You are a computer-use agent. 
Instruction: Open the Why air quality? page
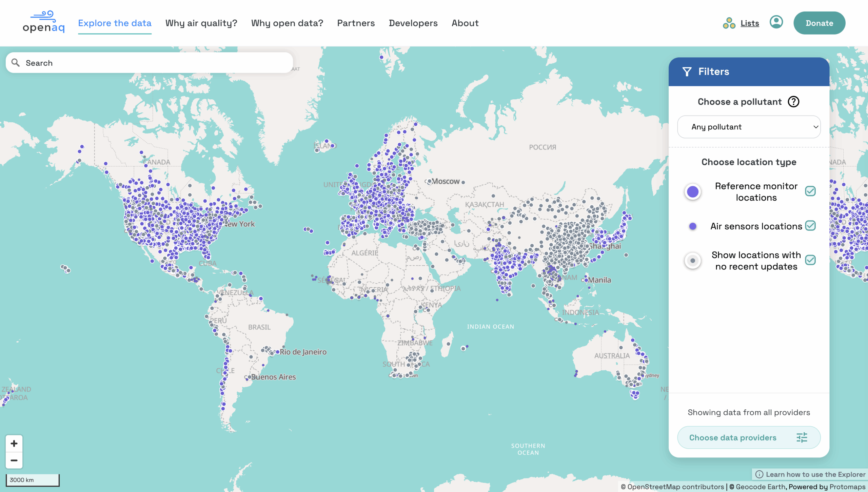tap(201, 23)
